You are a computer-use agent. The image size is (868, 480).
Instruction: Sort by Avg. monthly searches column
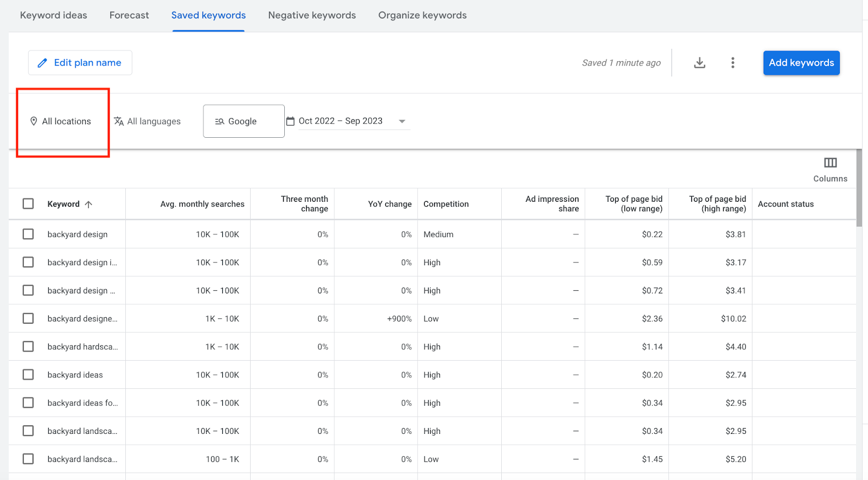(x=202, y=204)
